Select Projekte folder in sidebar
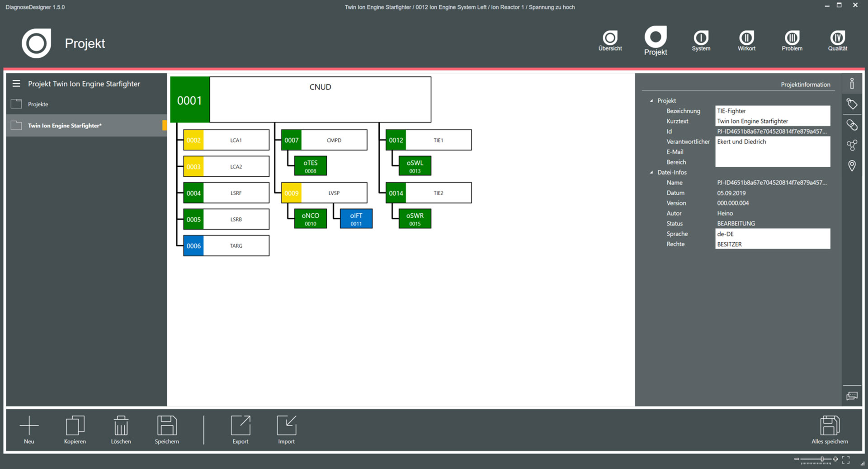This screenshot has width=868, height=469. coord(87,104)
